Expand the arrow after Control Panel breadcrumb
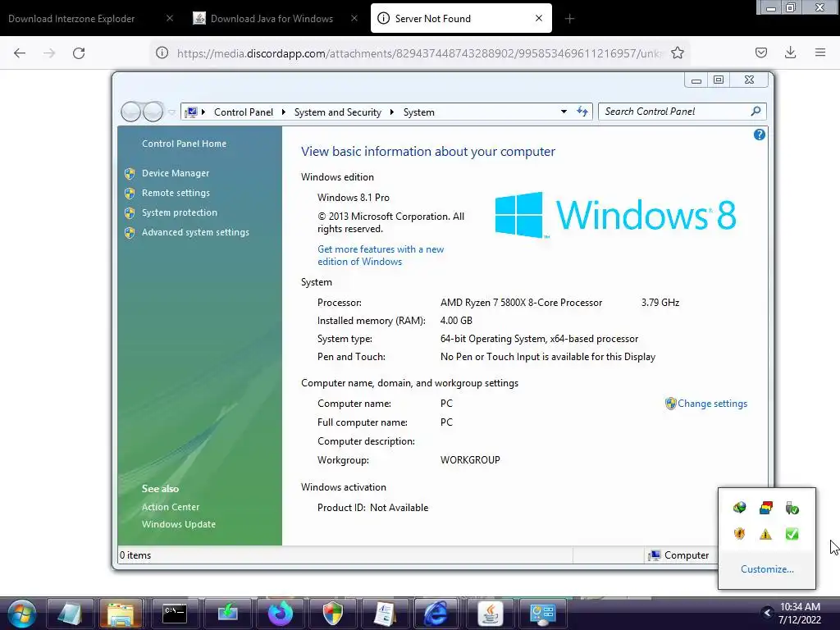The image size is (840, 630). pyautogui.click(x=284, y=112)
